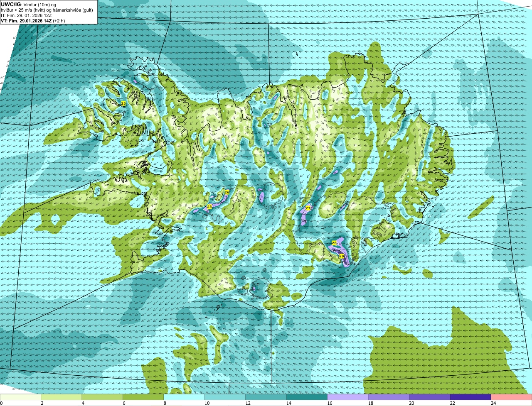
Task: Click the yellow gust label 29
Action: tap(342, 257)
